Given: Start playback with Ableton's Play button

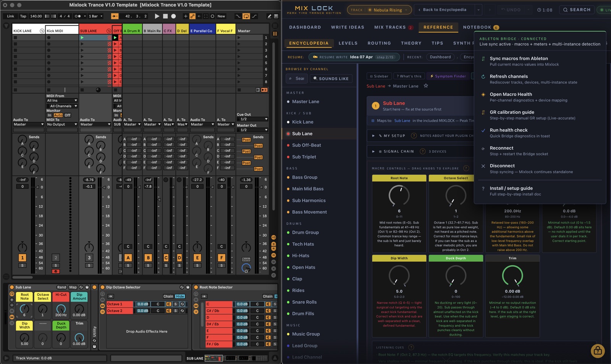Looking at the screenshot, I should tap(157, 16).
